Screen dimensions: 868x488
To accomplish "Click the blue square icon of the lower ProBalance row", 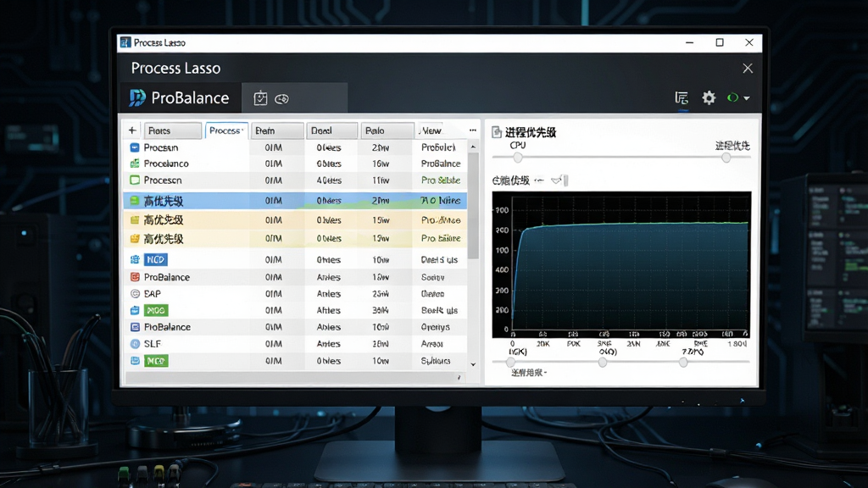I will pyautogui.click(x=135, y=327).
